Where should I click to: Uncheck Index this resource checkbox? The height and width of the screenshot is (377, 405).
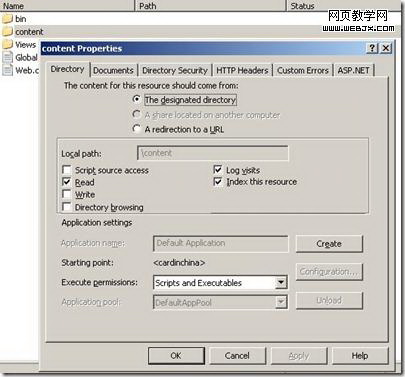218,182
